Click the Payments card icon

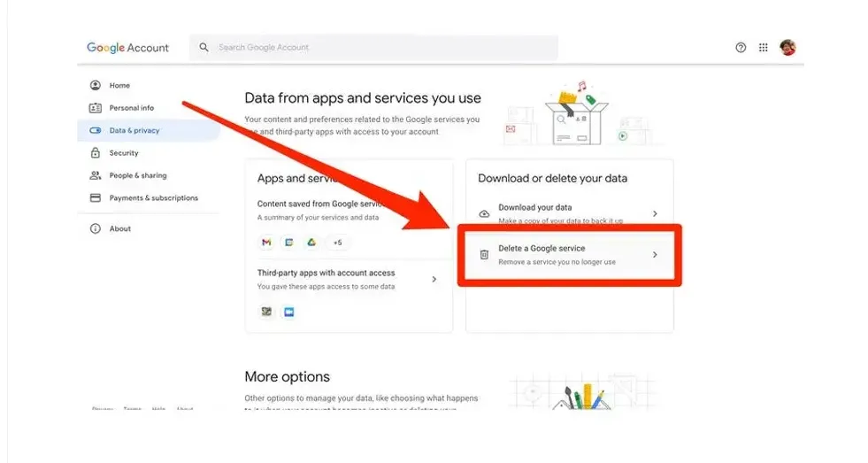[96, 197]
